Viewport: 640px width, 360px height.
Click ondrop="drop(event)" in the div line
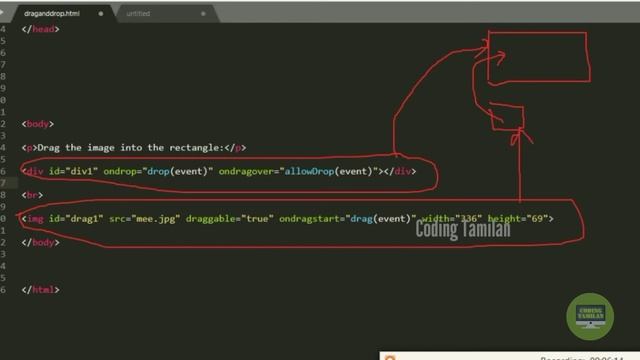pos(158,171)
